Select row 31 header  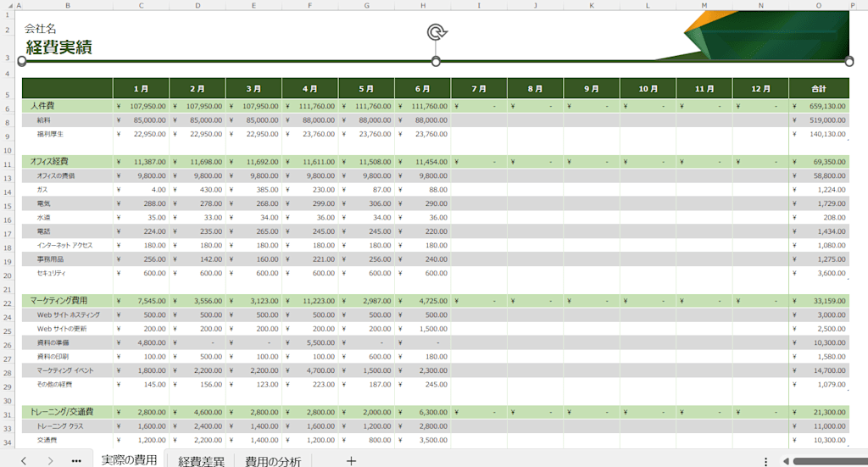[8, 415]
